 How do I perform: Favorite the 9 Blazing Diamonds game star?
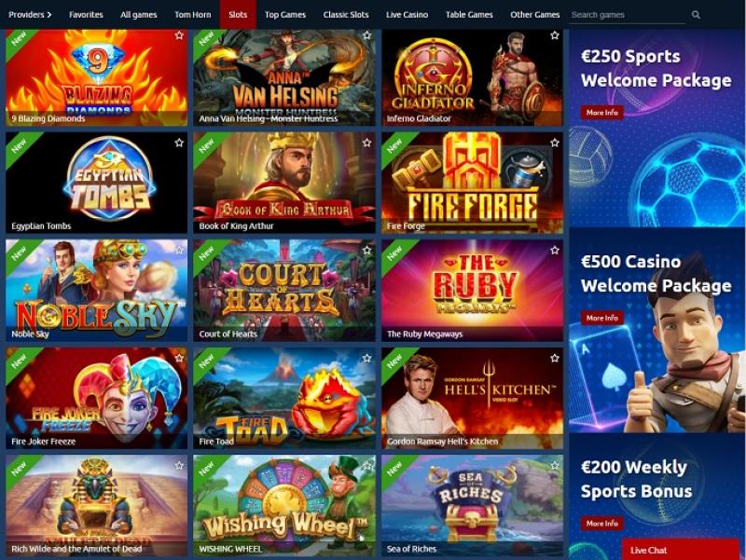179,35
